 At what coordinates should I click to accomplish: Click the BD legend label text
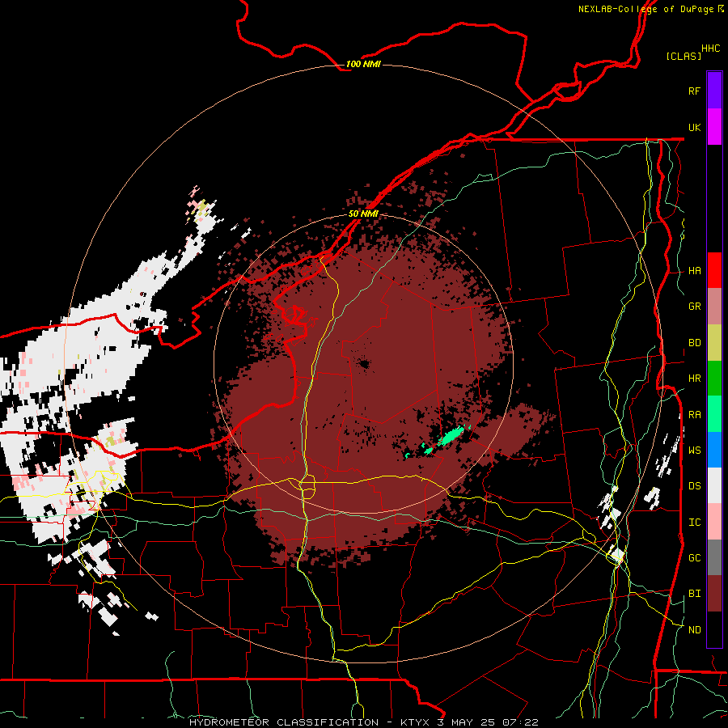pos(694,343)
